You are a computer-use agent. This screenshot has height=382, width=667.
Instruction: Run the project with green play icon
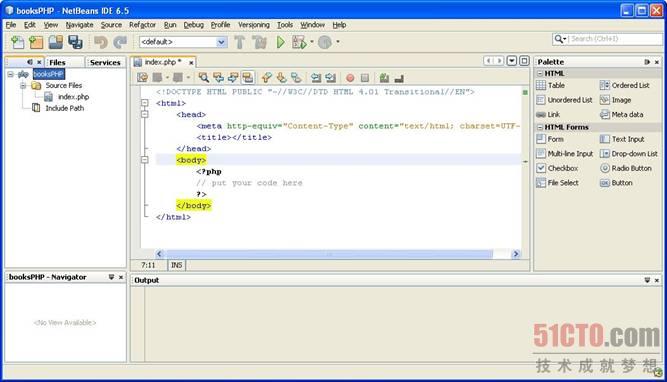[x=281, y=42]
